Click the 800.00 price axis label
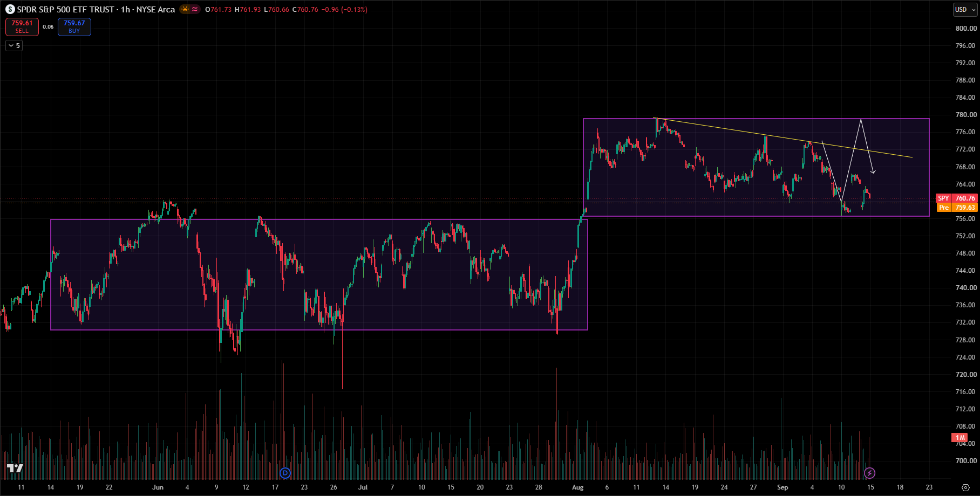The image size is (980, 496). coord(966,28)
